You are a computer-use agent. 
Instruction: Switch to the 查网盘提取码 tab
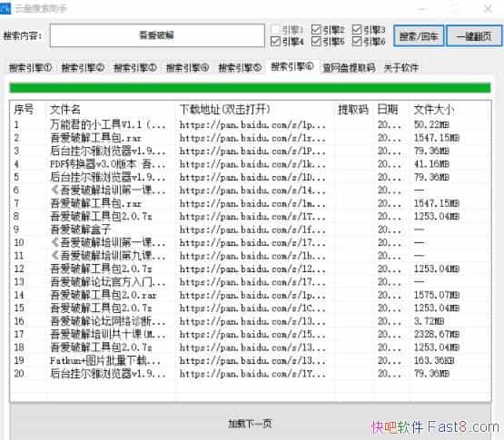tap(349, 67)
